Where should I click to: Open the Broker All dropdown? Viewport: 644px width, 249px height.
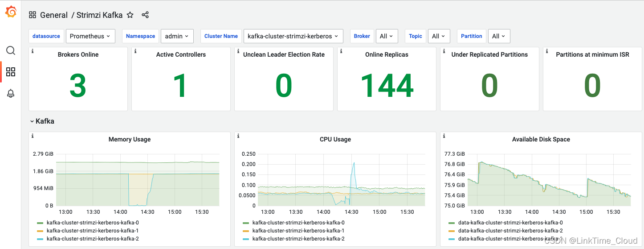pos(387,36)
